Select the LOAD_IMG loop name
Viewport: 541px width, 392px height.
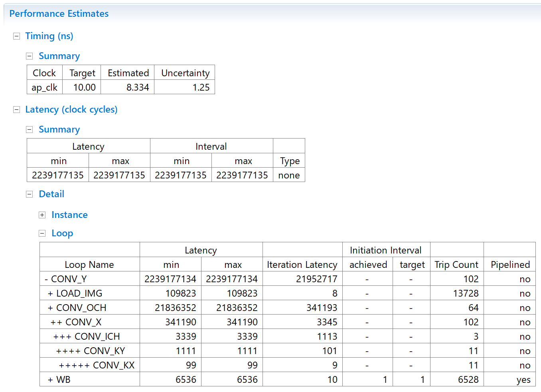coord(90,293)
